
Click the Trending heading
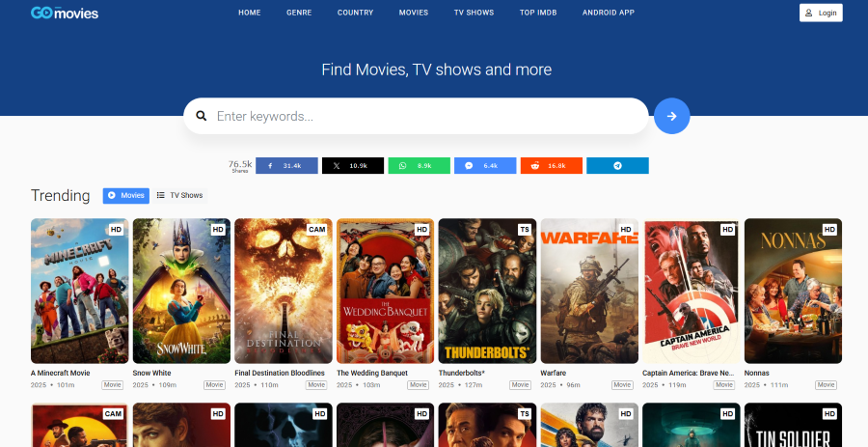click(x=61, y=196)
